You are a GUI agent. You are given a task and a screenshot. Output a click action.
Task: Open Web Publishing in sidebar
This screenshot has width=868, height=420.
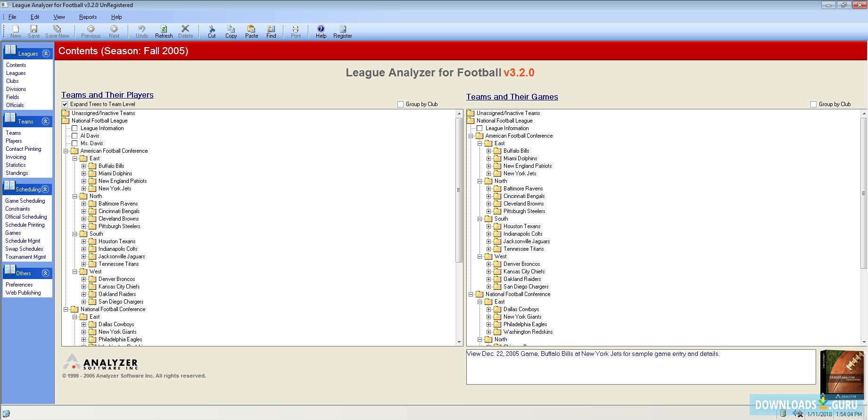pos(23,293)
